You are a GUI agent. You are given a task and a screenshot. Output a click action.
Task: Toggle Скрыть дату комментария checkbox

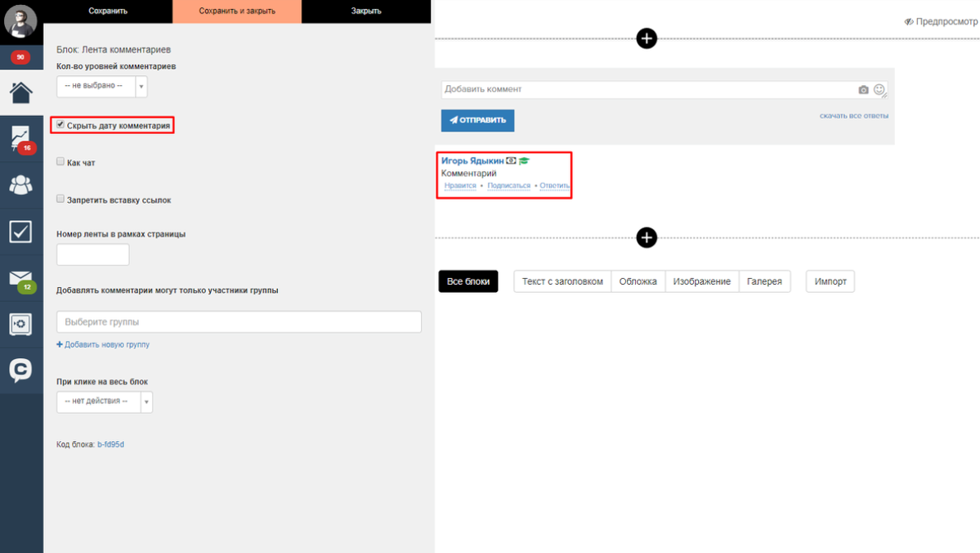(60, 124)
